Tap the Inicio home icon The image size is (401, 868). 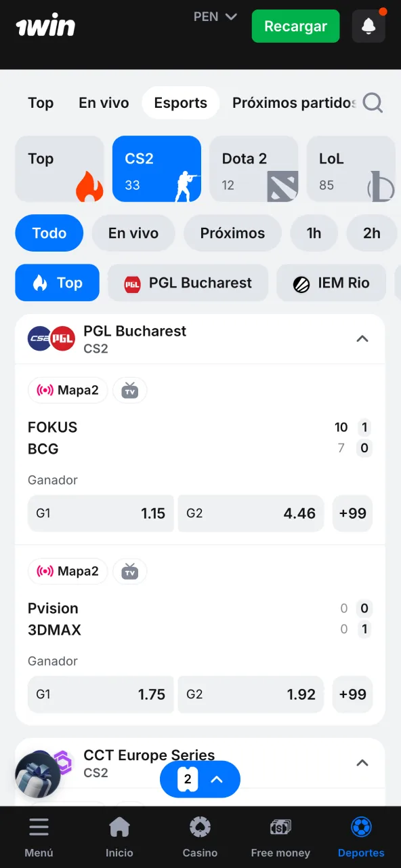(x=119, y=827)
